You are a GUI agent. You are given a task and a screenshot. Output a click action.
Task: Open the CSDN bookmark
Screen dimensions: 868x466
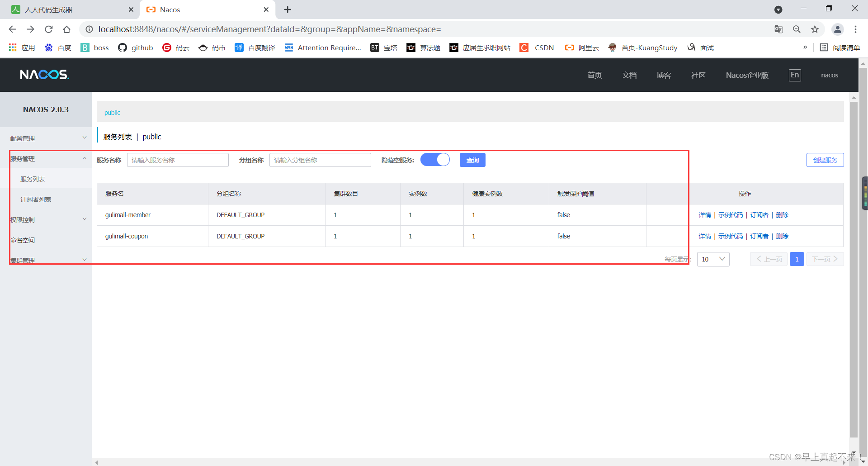pyautogui.click(x=537, y=48)
